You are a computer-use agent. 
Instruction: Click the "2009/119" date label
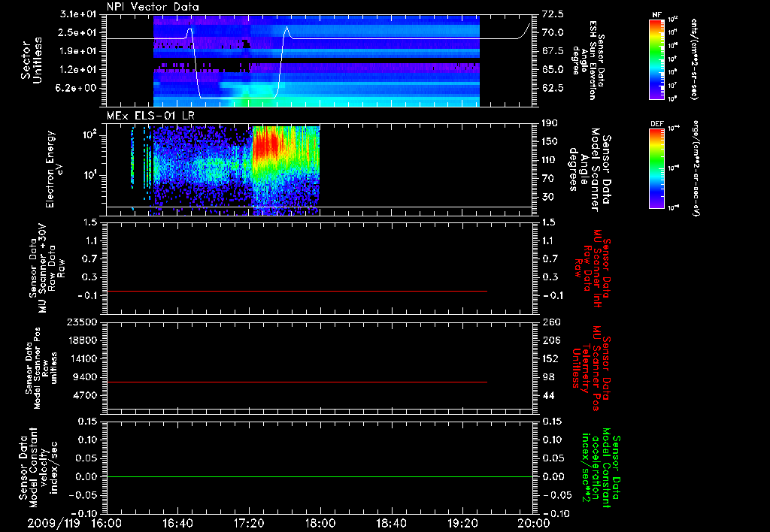point(53,523)
